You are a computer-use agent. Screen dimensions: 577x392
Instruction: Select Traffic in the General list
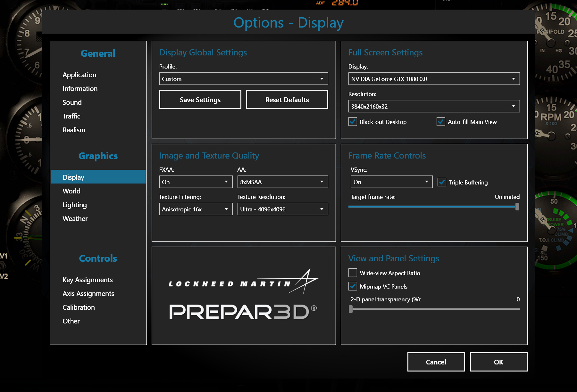click(x=71, y=116)
